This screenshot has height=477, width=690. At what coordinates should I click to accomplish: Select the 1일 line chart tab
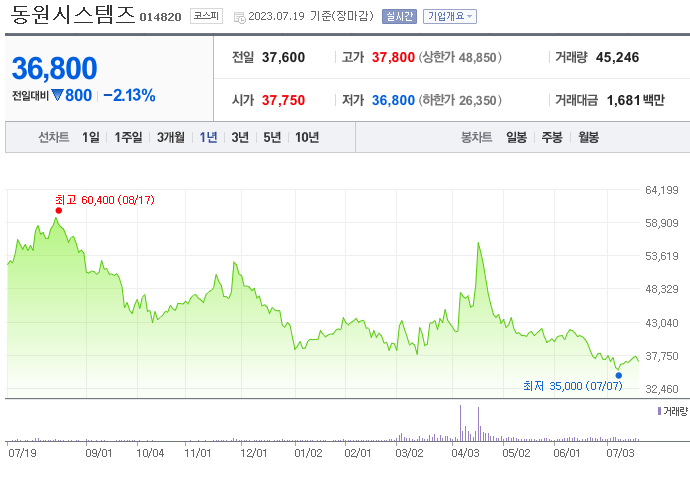click(x=91, y=137)
